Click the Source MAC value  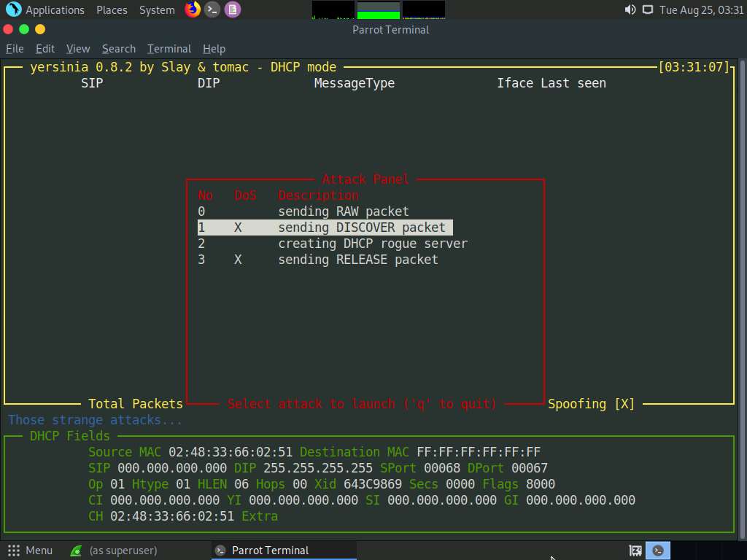pyautogui.click(x=231, y=452)
